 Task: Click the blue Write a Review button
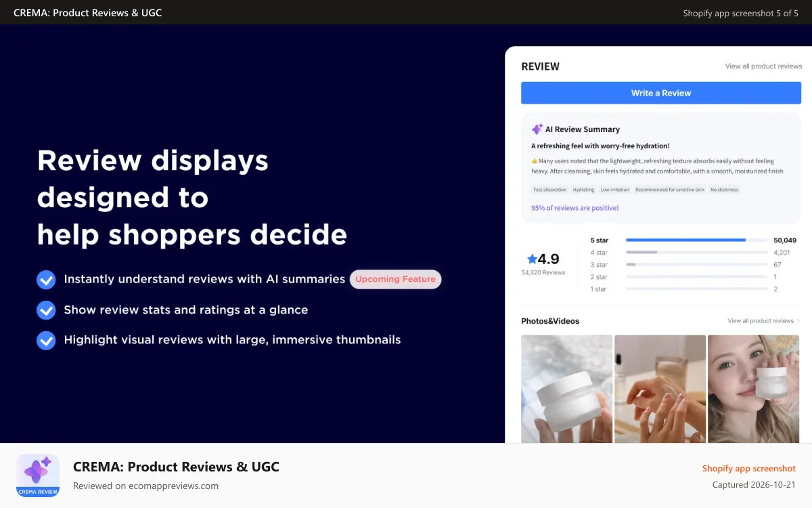661,93
